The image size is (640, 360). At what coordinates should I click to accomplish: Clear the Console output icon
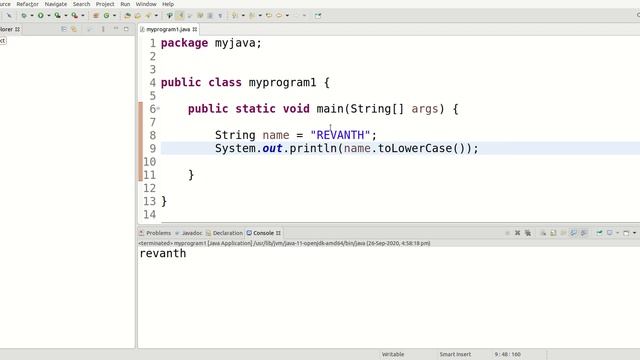pyautogui.click(x=543, y=233)
